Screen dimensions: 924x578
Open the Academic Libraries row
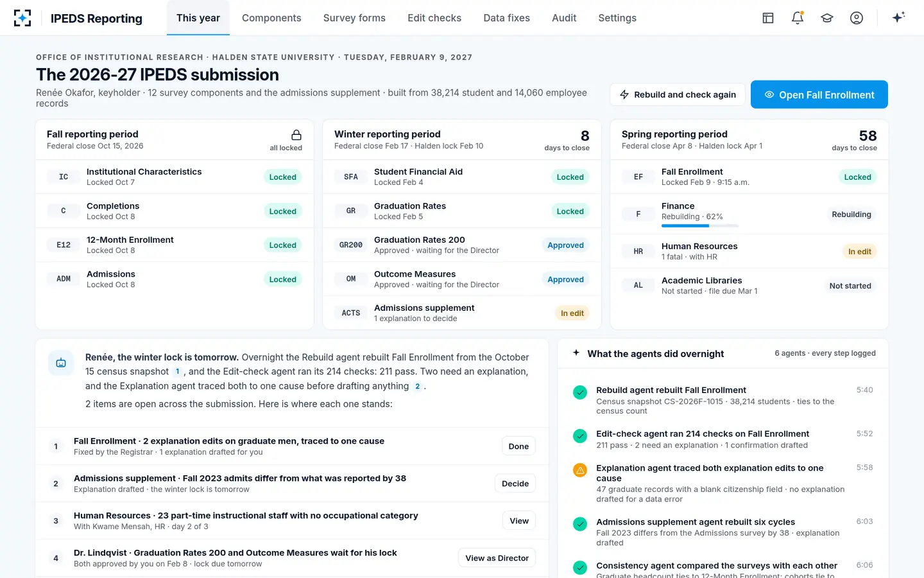tap(749, 286)
